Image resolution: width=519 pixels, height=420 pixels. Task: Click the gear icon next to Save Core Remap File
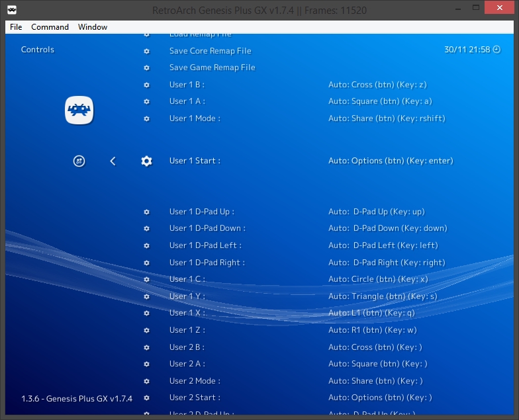pos(147,52)
